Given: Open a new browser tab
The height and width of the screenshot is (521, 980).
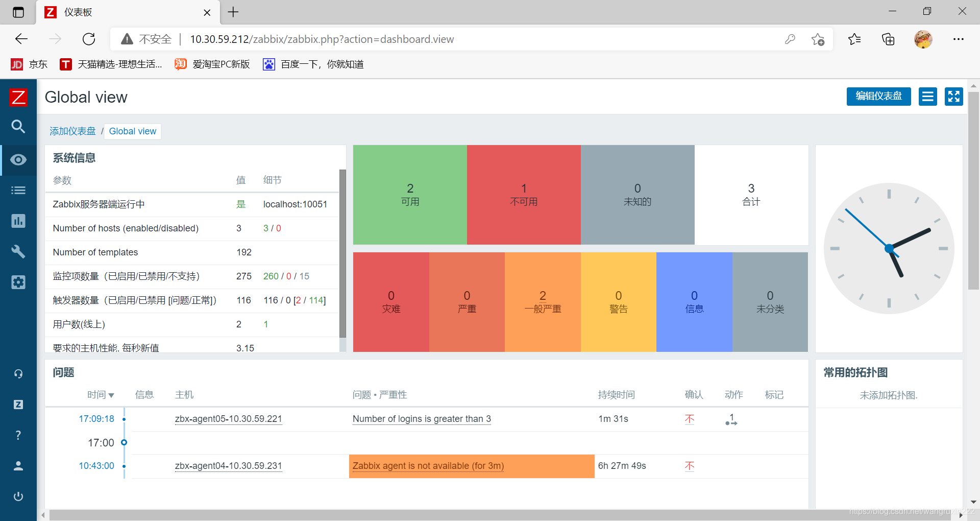Looking at the screenshot, I should [233, 12].
